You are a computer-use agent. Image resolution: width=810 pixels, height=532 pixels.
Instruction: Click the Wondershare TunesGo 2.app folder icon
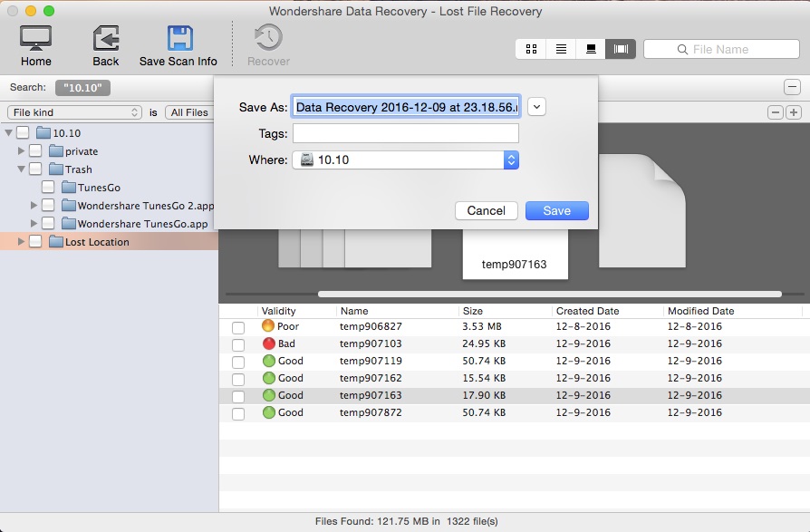coord(68,205)
